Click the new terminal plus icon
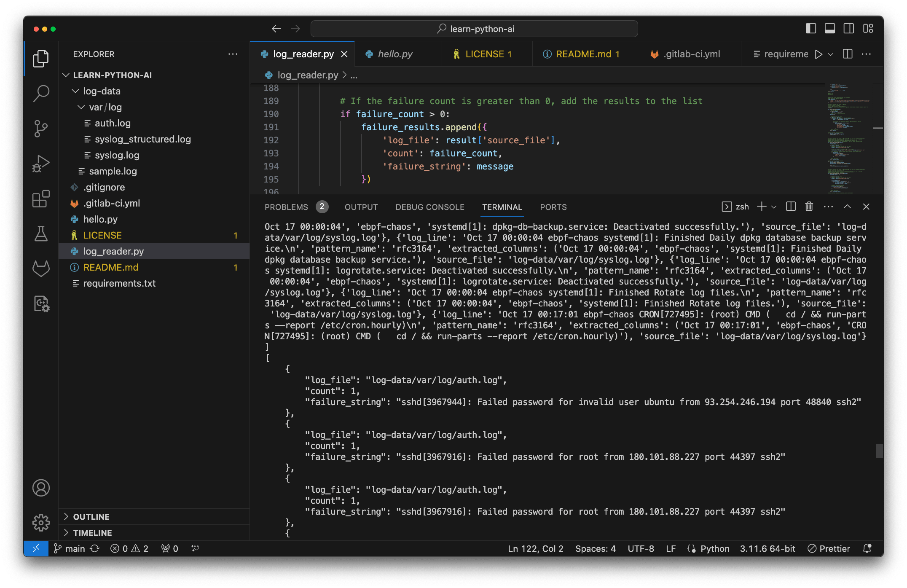The height and width of the screenshot is (588, 907). 762,207
